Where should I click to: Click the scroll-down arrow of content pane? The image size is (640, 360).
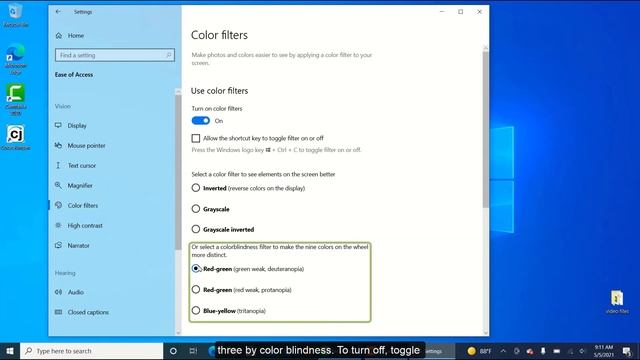pos(485,333)
